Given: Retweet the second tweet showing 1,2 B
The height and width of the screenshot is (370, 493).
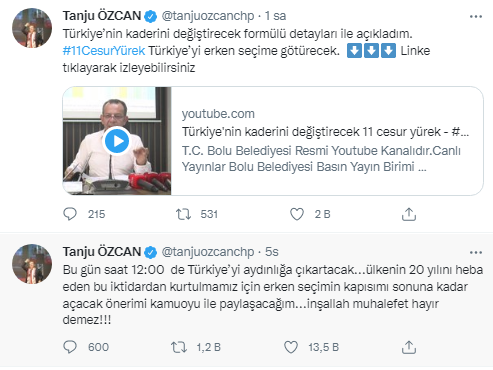Looking at the screenshot, I should tap(179, 347).
